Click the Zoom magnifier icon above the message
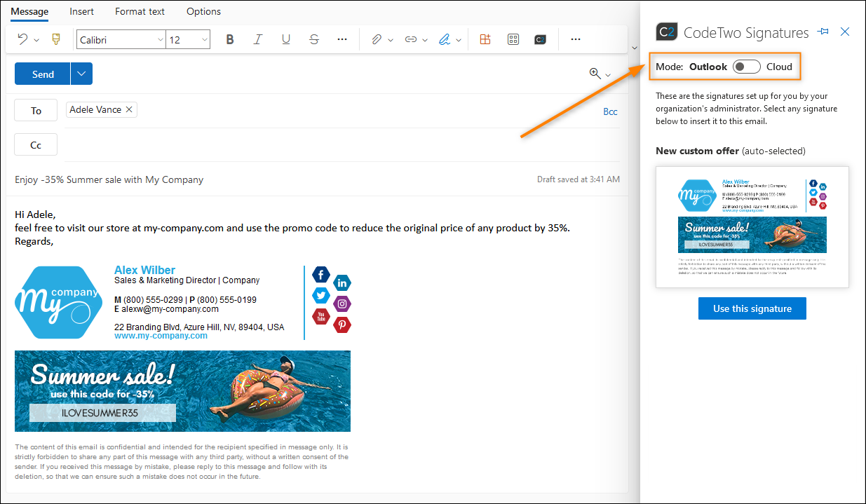Image resolution: width=866 pixels, height=504 pixels. [595, 74]
